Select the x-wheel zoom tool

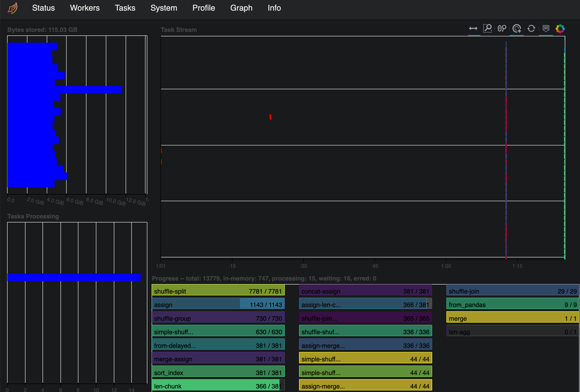pos(502,29)
